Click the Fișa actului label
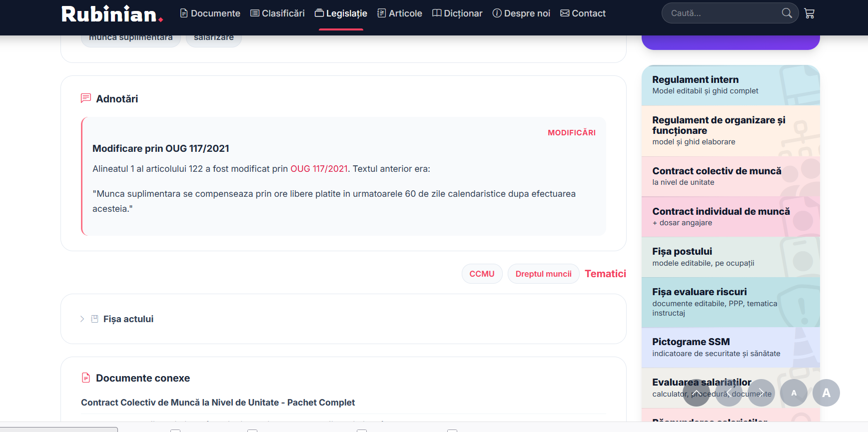Image resolution: width=868 pixels, height=432 pixels. tap(128, 319)
